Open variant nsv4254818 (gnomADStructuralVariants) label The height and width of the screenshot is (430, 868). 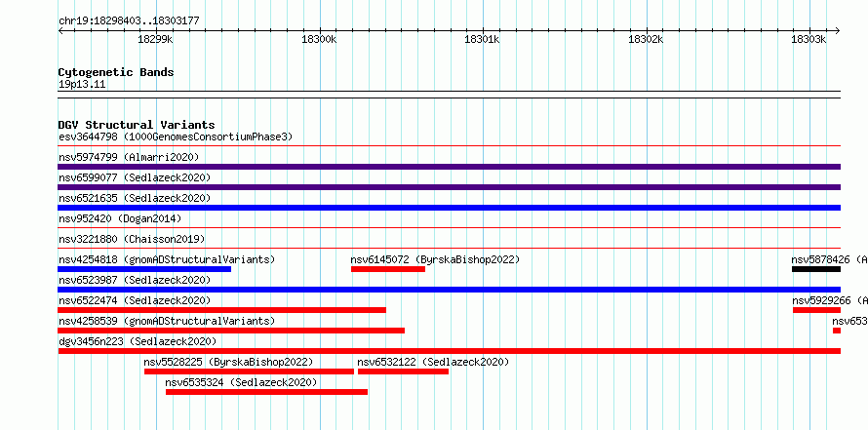pos(167,259)
